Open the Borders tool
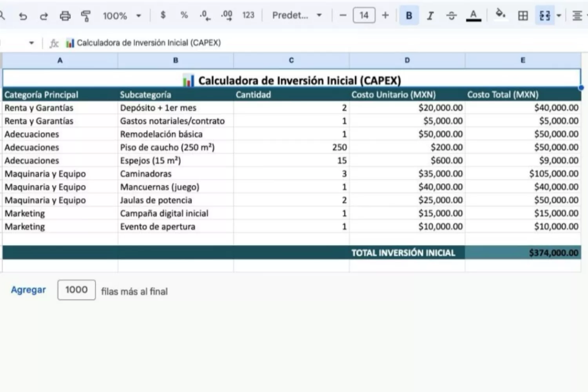The height and width of the screenshot is (392, 588). coord(523,16)
